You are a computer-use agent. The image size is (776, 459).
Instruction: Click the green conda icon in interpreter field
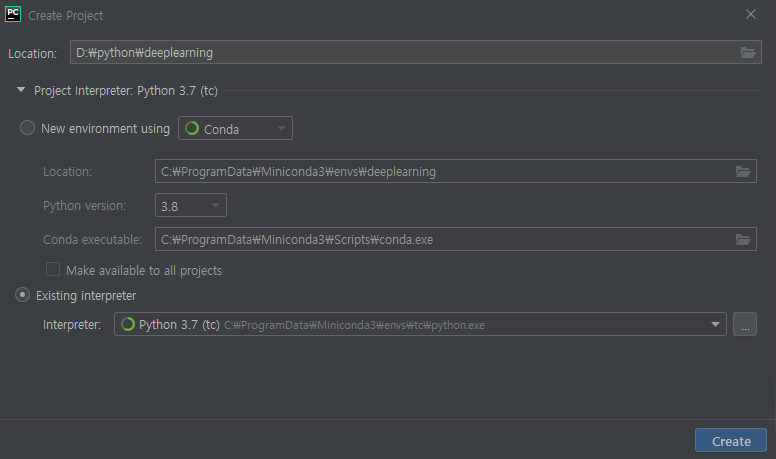click(x=128, y=324)
